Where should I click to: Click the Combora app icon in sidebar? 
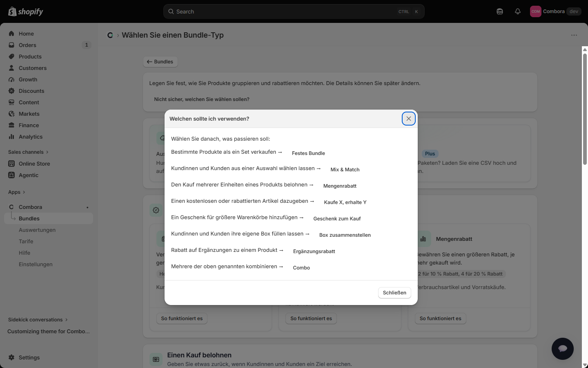11,207
